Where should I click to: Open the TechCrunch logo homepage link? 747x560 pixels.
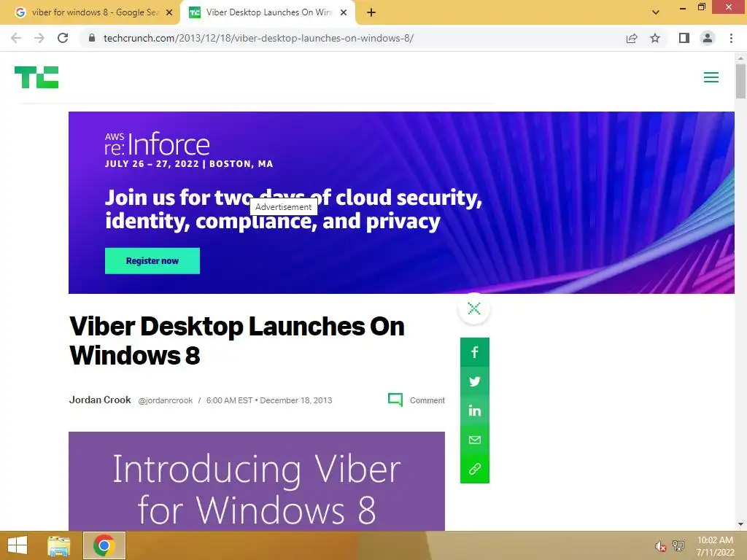click(36, 77)
